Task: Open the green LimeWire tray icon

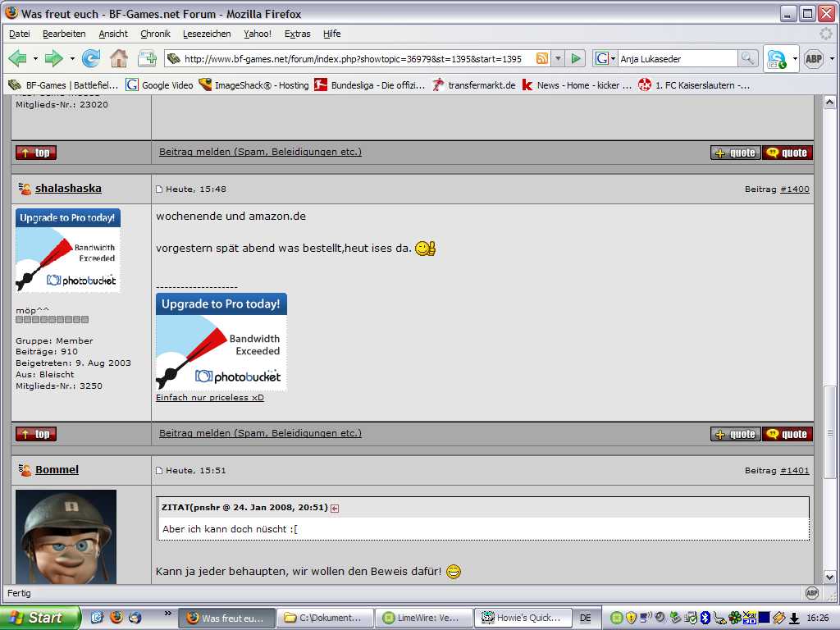Action: tap(617, 618)
